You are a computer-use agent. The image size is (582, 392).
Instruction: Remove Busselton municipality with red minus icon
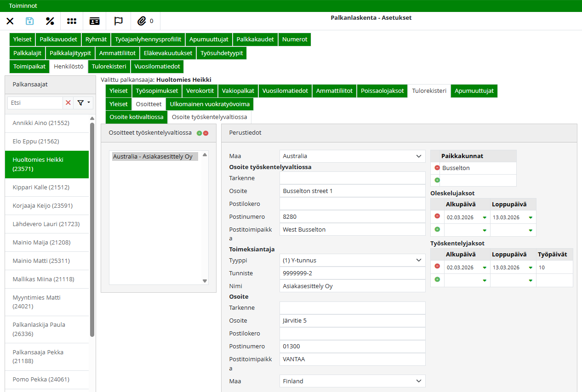437,168
